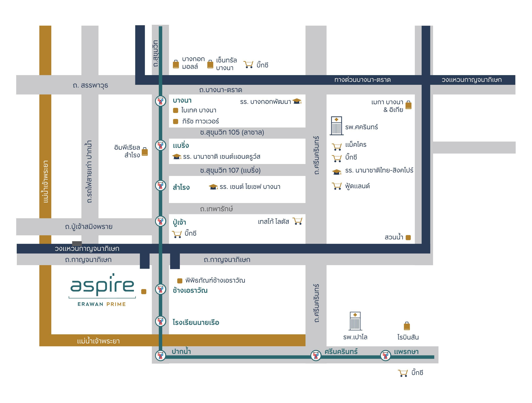Image resolution: width=532 pixels, height=403 pixels.
Task: Click the BTS icon for ปู่เจ้า station
Action: click(160, 221)
